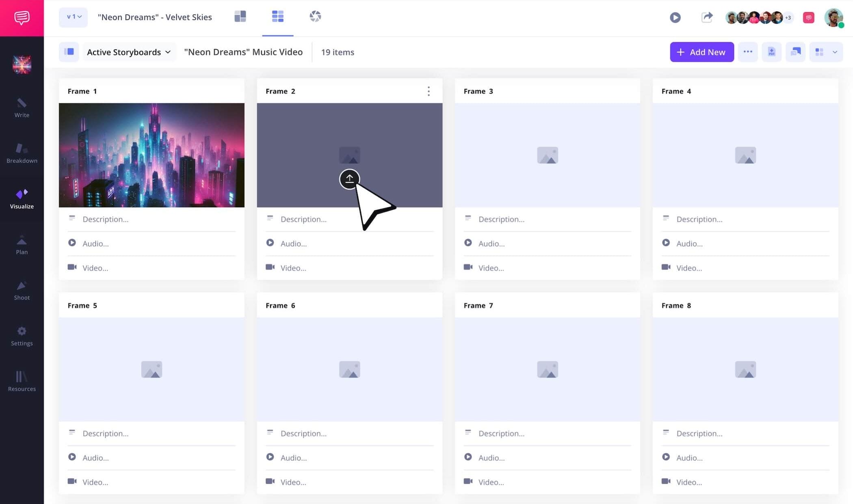Select the Frame 1 cityscape thumbnail
Viewport: 853px width, 504px height.
coord(152,155)
